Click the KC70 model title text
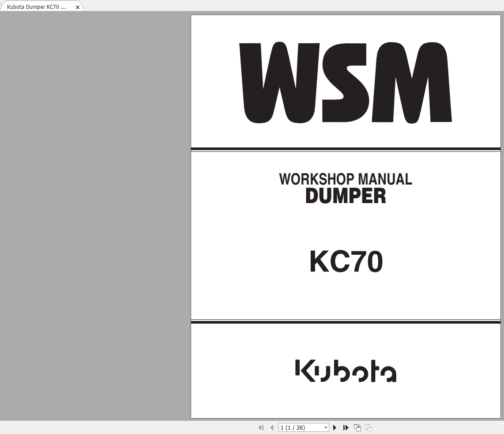This screenshot has height=434, width=504. pos(346,261)
